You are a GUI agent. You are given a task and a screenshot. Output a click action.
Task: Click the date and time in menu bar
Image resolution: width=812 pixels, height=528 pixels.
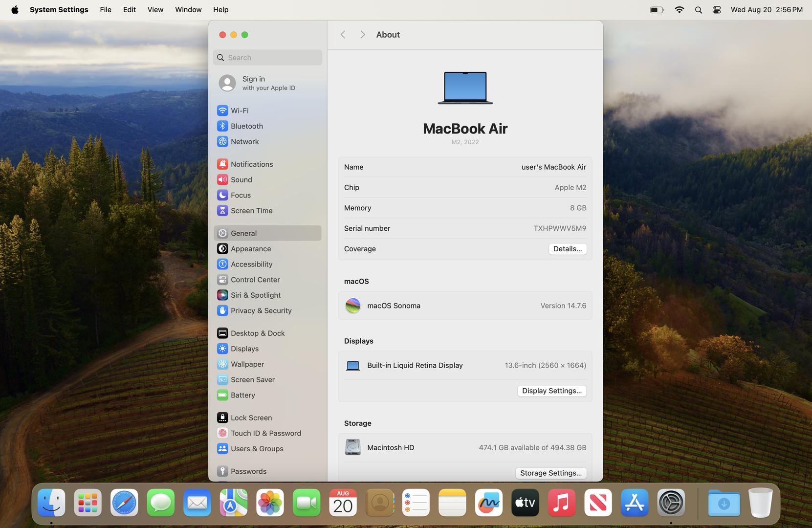tap(767, 10)
